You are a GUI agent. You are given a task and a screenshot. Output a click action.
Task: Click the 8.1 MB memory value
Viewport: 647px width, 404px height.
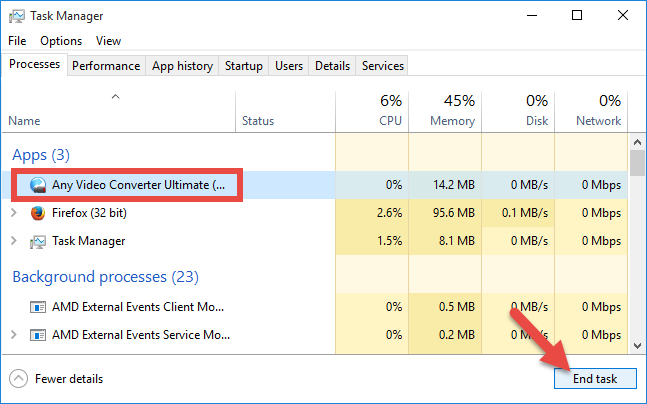pos(457,241)
